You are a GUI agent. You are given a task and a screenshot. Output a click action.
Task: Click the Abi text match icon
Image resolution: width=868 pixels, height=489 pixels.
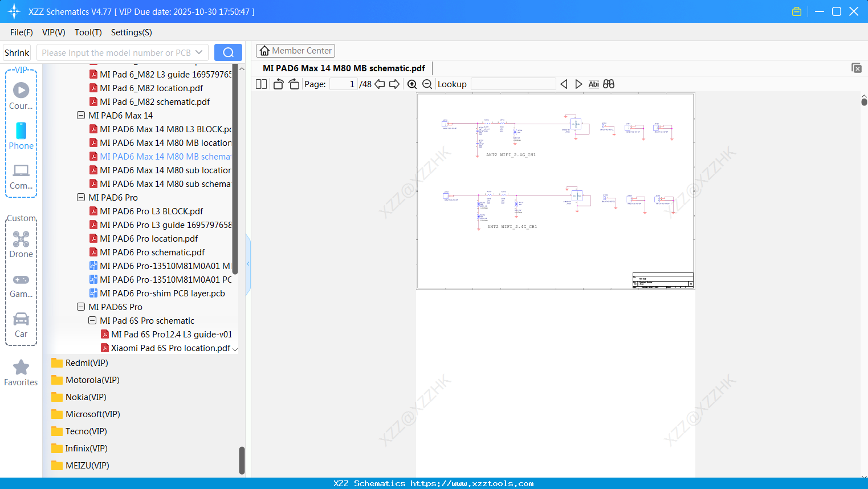tap(593, 84)
